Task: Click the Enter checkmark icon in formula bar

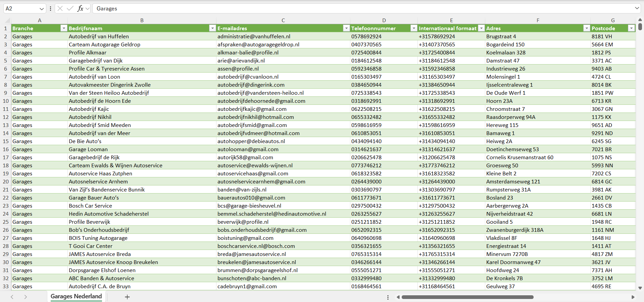Action: point(70,8)
